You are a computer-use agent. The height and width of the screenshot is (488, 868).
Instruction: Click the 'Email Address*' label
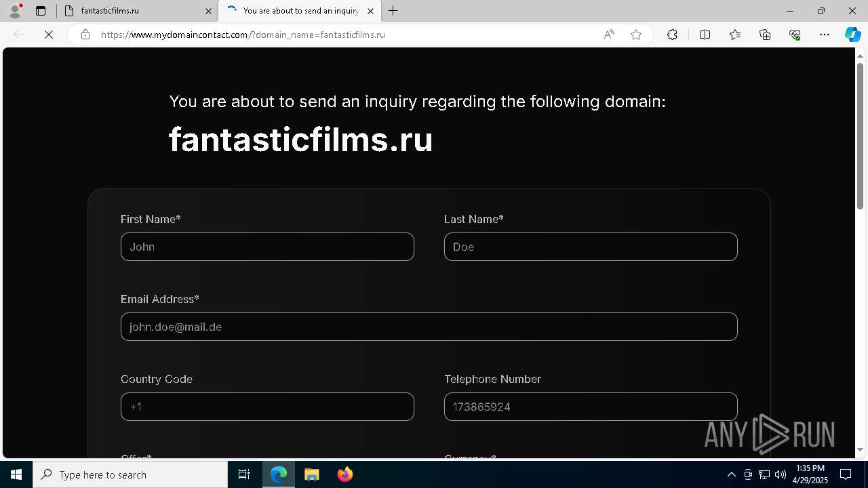[160, 299]
